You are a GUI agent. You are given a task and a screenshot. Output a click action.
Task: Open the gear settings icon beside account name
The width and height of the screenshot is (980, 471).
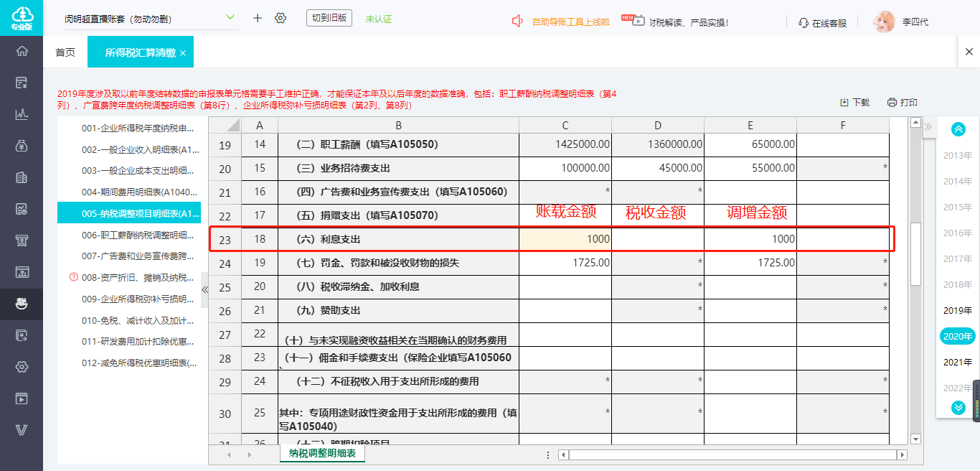[x=281, y=18]
